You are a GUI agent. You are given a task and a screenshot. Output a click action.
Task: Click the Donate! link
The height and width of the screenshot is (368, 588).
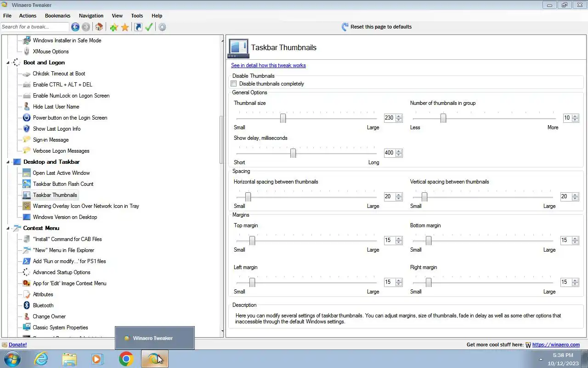tap(17, 345)
